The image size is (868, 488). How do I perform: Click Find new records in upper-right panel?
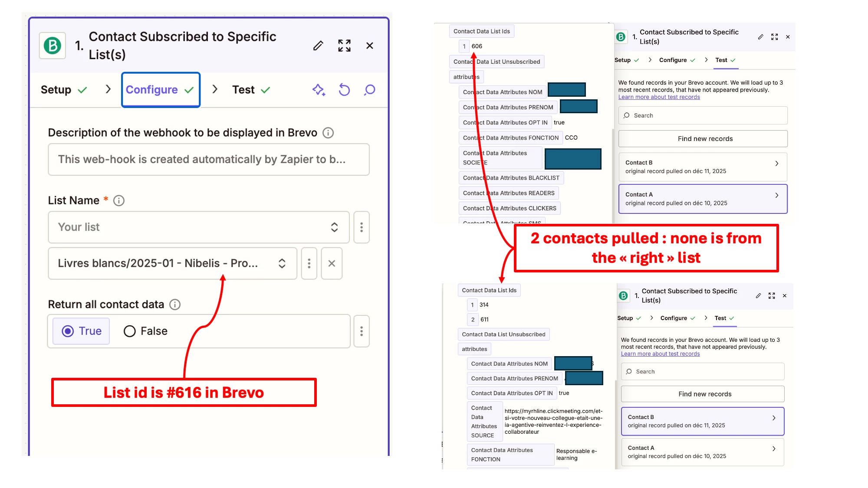click(702, 139)
